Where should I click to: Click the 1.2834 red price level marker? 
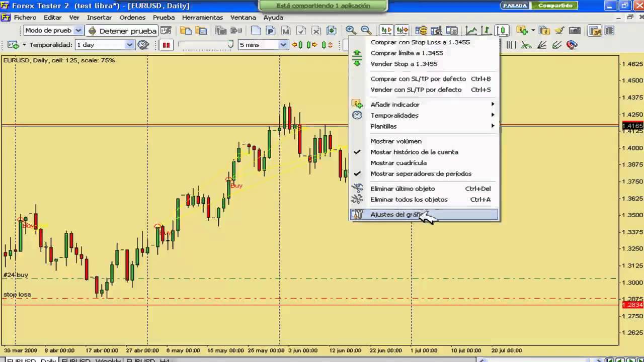(x=633, y=305)
